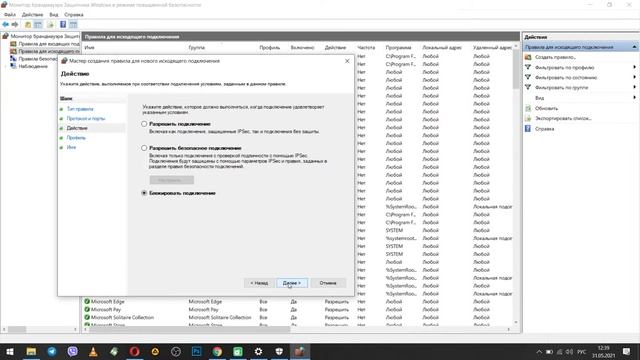Open VLC media player from the taskbar

point(93,351)
